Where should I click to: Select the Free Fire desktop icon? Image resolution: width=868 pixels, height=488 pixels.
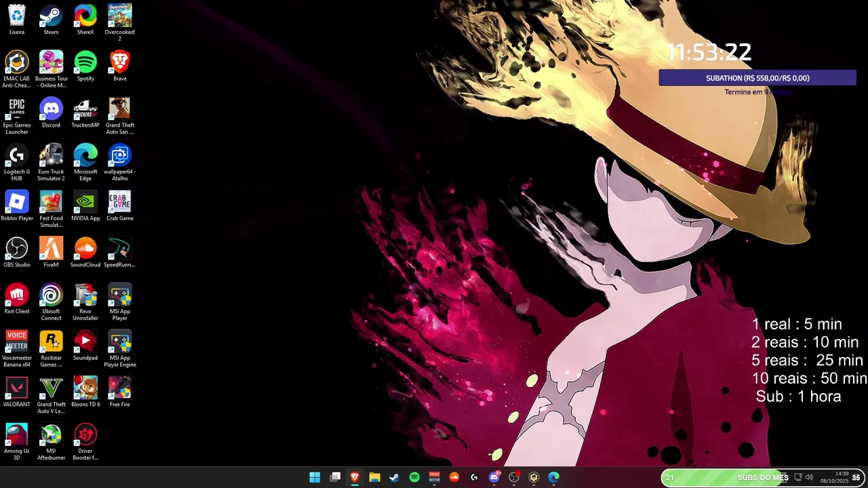(120, 393)
